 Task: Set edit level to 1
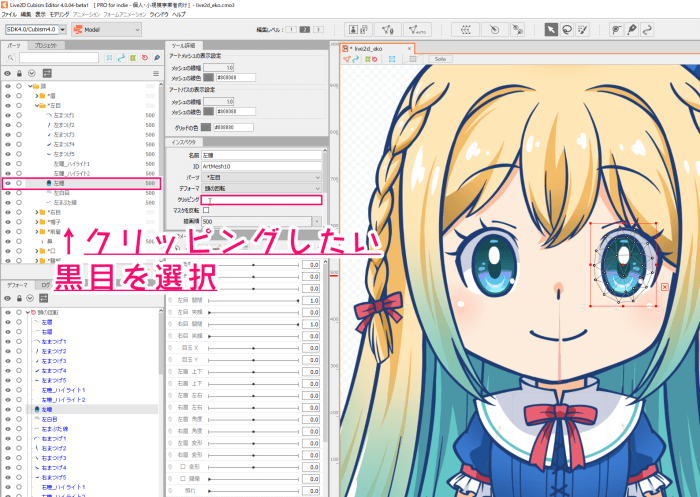coord(291,29)
